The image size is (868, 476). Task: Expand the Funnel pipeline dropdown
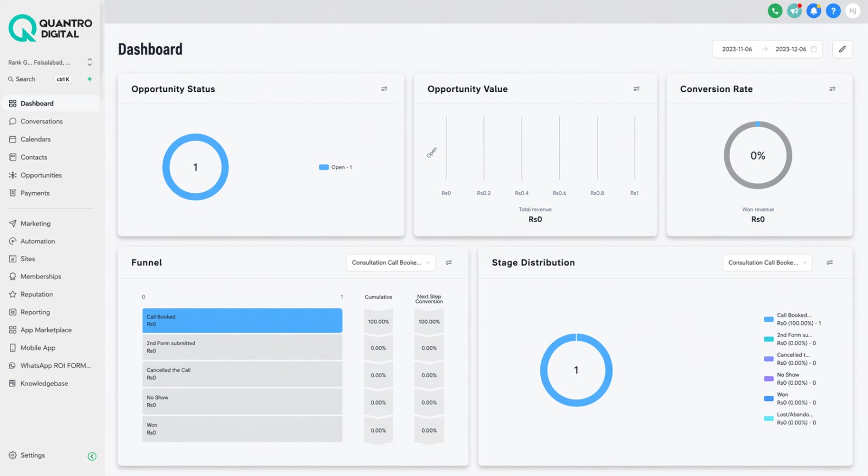[x=391, y=263]
